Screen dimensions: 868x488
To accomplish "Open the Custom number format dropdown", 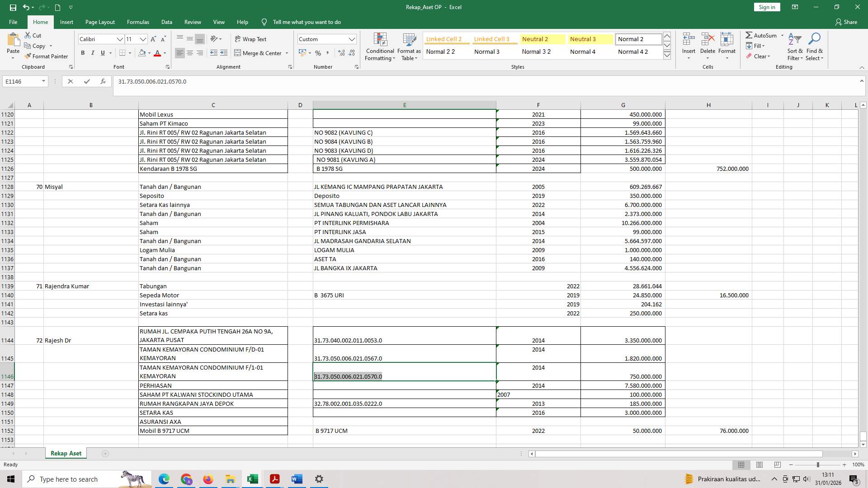I will tap(352, 39).
